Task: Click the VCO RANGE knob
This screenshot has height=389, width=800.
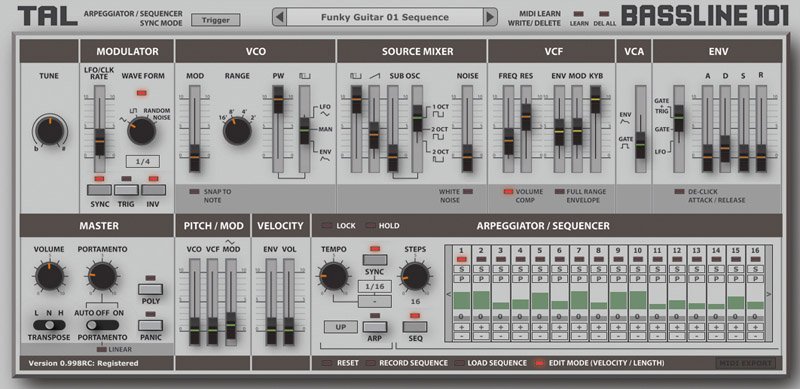Action: pyautogui.click(x=237, y=131)
